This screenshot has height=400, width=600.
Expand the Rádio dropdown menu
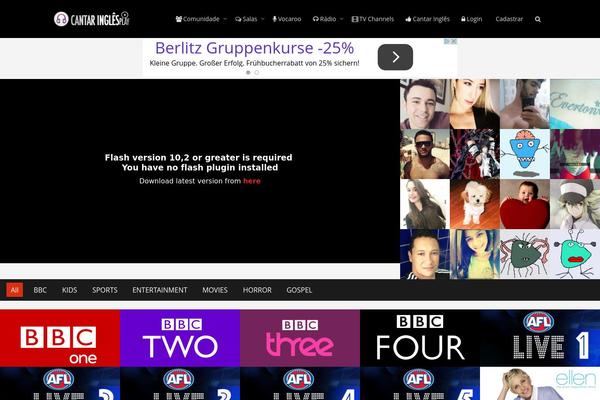point(327,19)
